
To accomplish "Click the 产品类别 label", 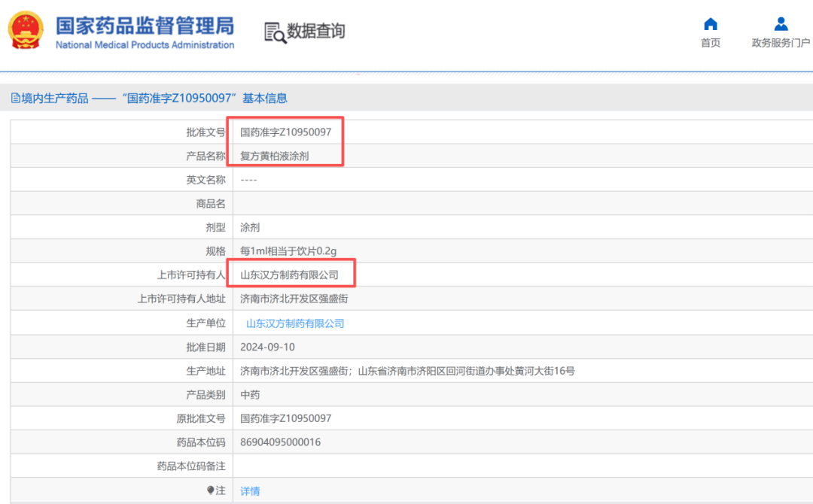I will (x=206, y=395).
